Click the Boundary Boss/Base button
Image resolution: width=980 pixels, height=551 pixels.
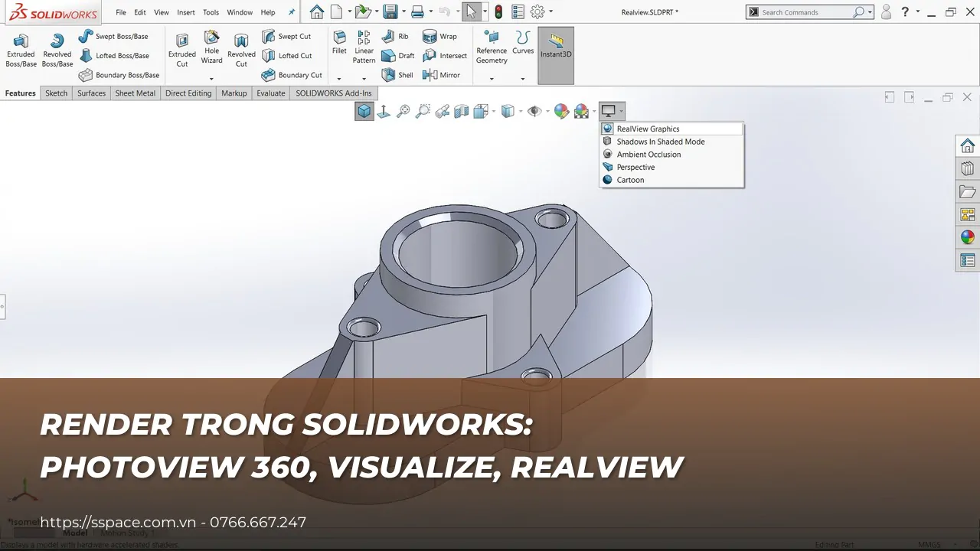point(119,75)
